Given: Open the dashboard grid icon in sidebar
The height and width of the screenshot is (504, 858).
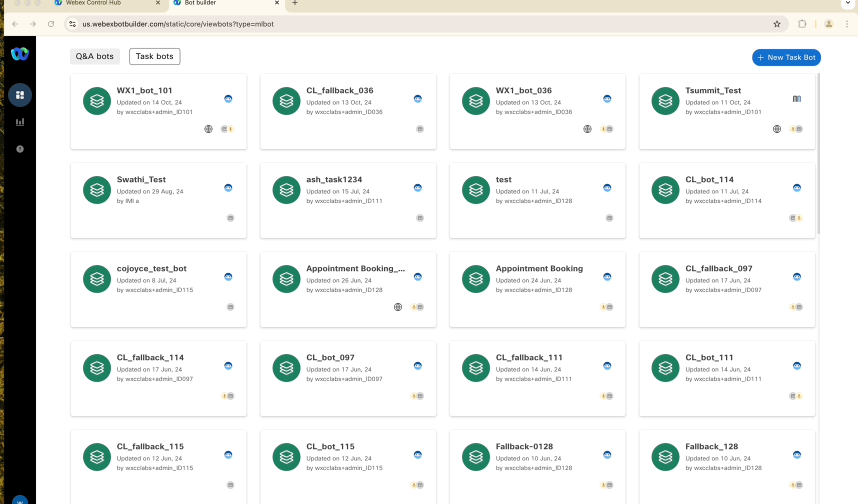Looking at the screenshot, I should 20,95.
